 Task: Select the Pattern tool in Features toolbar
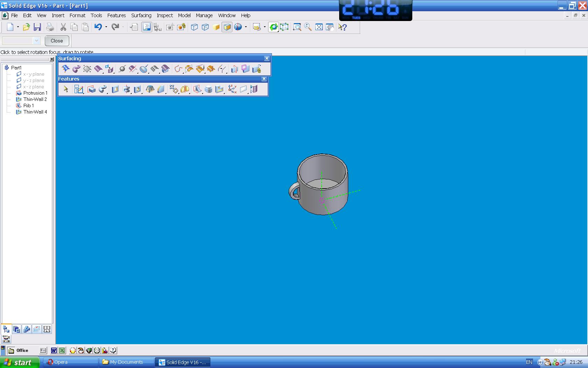coord(174,89)
